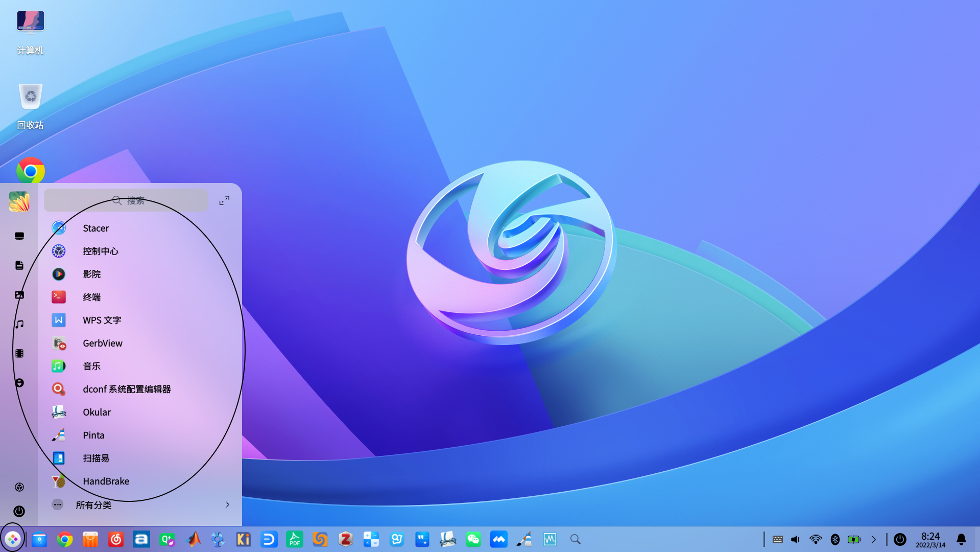This screenshot has width=980, height=552.
Task: Open Computer from start menu sidebar
Action: click(x=19, y=236)
